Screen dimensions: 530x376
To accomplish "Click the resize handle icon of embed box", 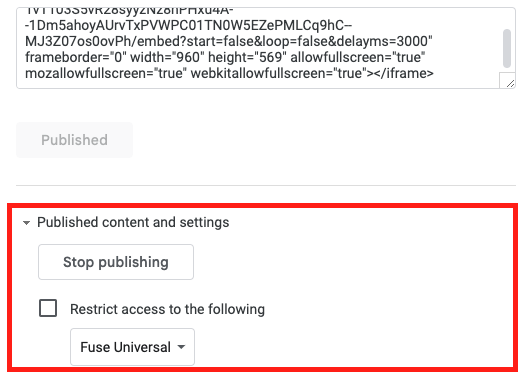I will [510, 84].
